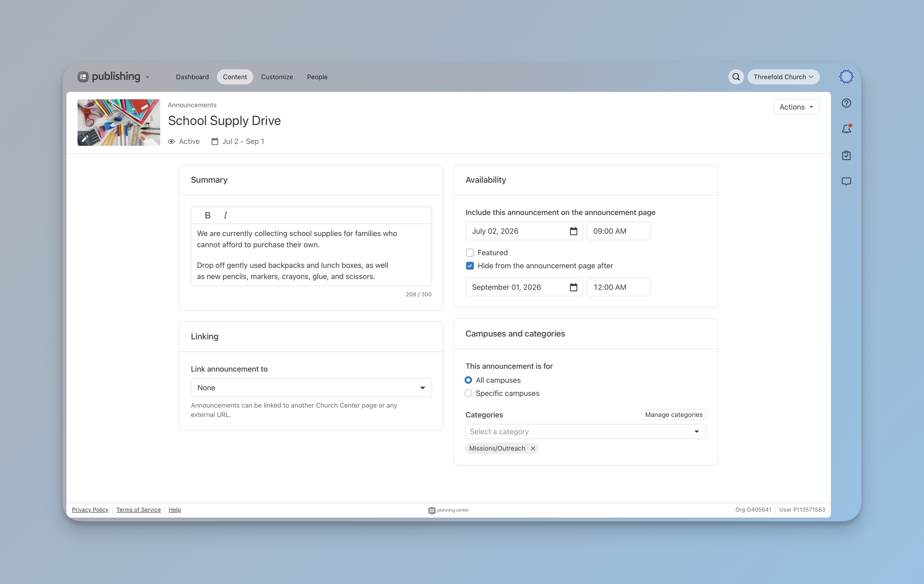Open the search magnifier icon

736,77
